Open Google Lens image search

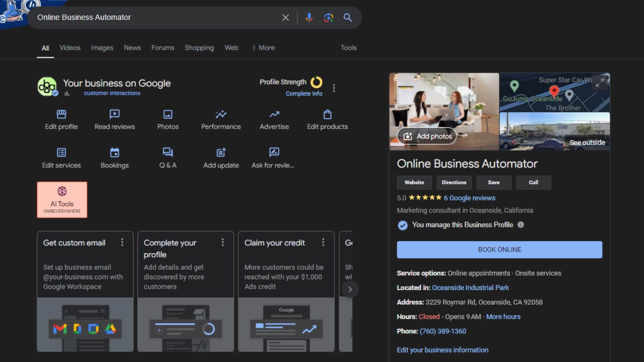pyautogui.click(x=328, y=17)
